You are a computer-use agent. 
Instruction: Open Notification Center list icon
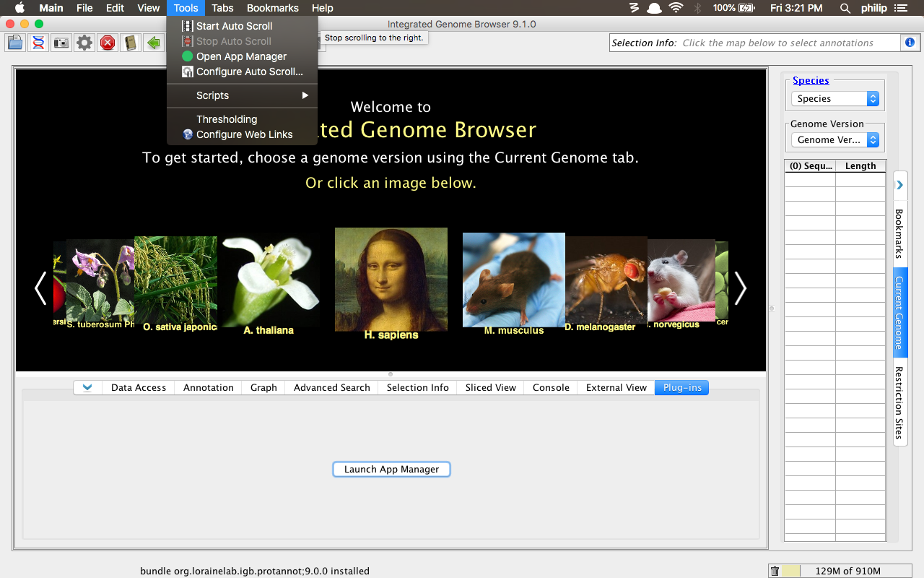coord(899,8)
